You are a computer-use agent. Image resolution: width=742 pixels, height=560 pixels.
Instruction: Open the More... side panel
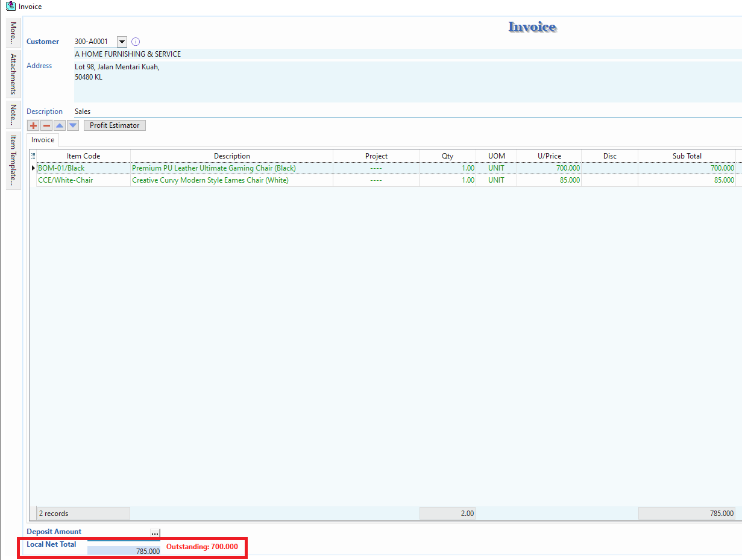[13, 33]
